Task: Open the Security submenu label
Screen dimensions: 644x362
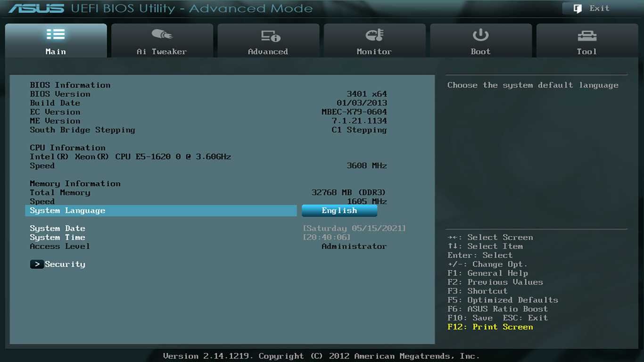Action: coord(65,264)
